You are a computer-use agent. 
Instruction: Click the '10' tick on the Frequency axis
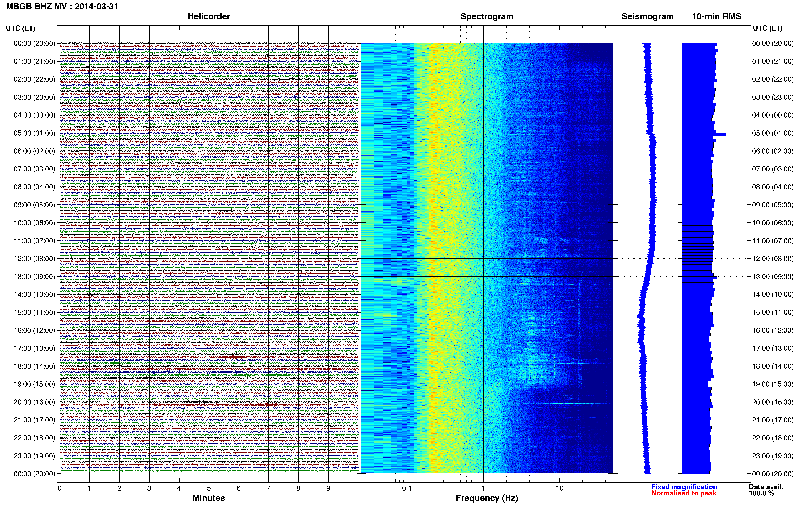point(559,488)
